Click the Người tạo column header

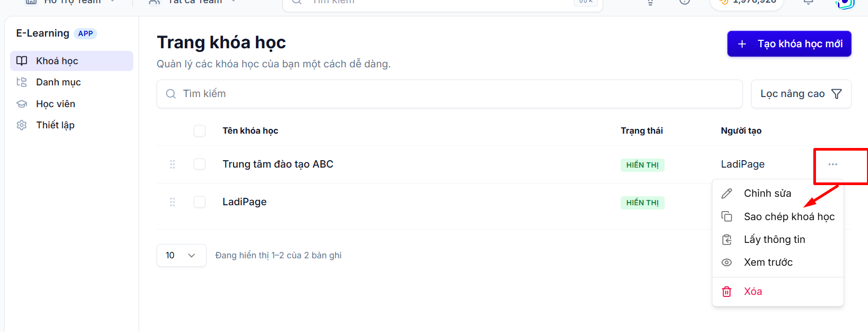click(741, 130)
